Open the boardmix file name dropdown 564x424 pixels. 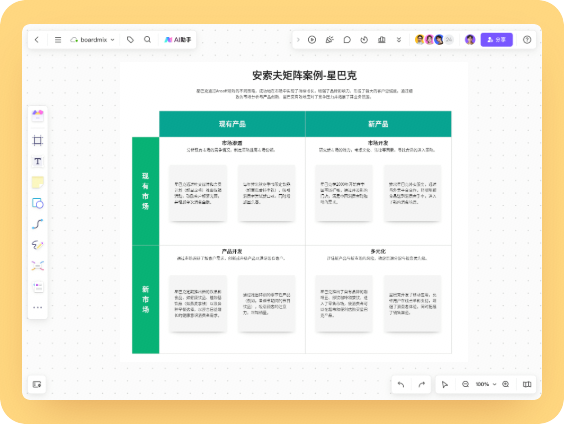pos(93,40)
